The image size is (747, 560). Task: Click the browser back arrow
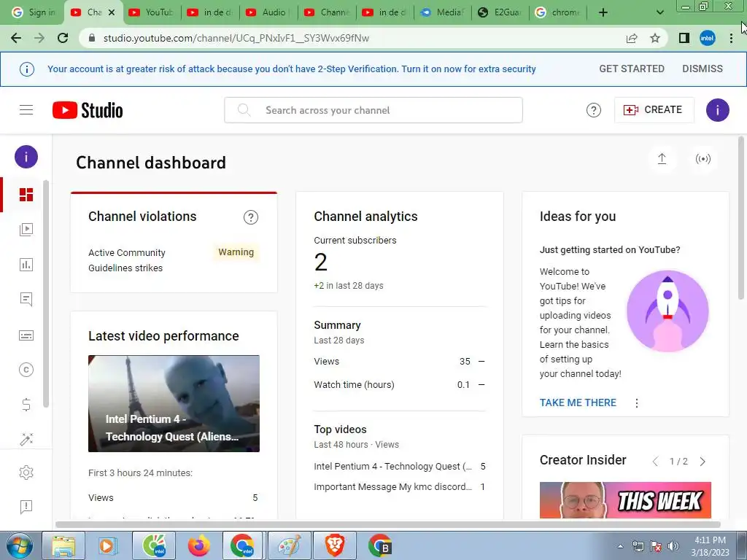(x=16, y=38)
